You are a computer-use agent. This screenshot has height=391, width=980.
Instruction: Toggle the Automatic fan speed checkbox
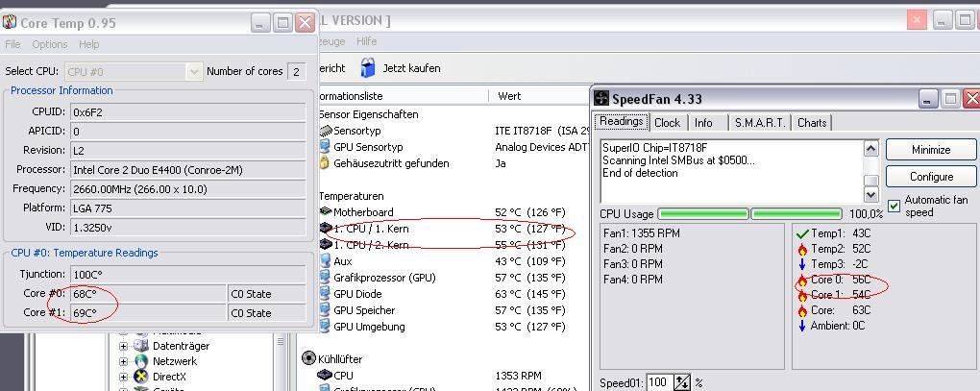tap(894, 206)
